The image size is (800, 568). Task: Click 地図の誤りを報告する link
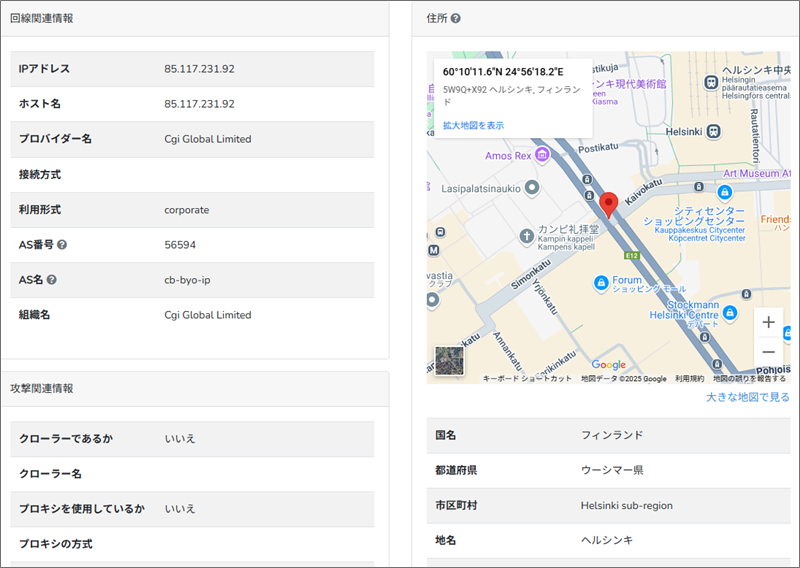tap(749, 379)
